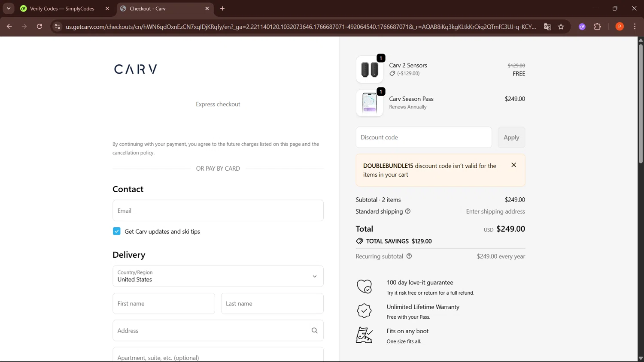Viewport: 644px width, 362px height.
Task: Close the Checkout - Carv tab
Action: 207,9
